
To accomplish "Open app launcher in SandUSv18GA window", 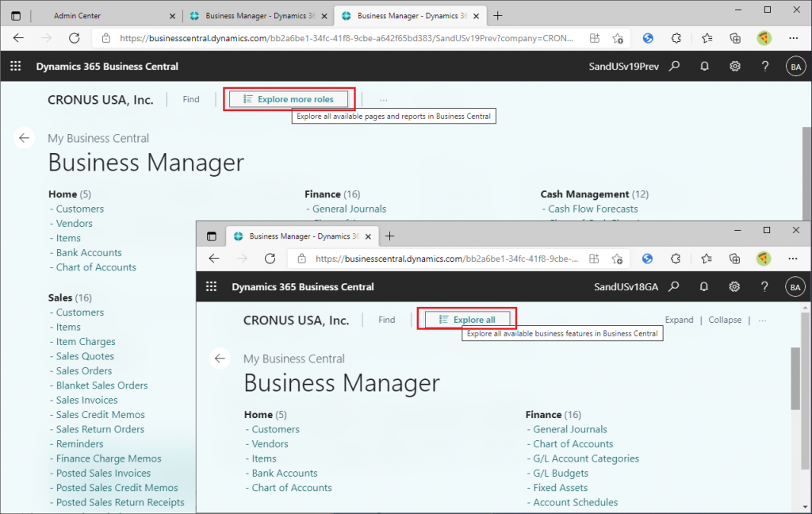I will coord(211,286).
